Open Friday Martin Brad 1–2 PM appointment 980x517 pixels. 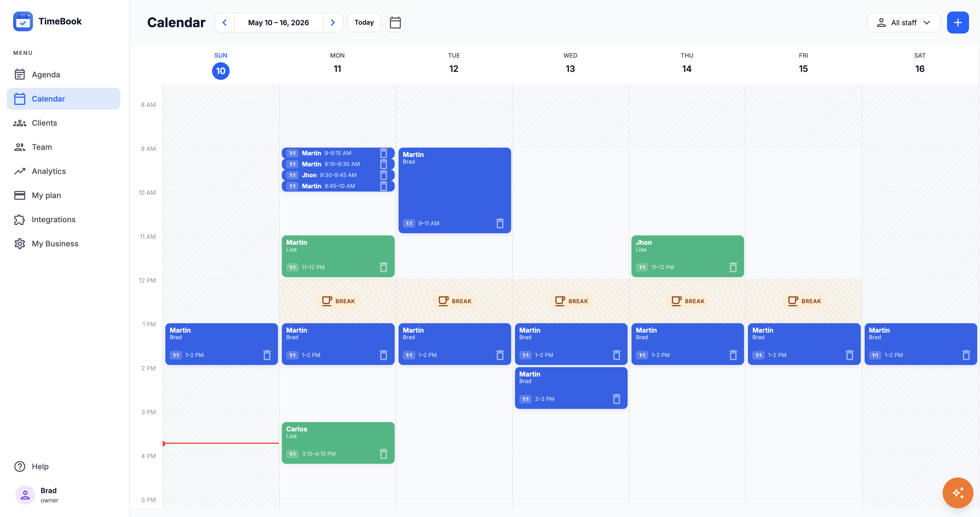click(x=804, y=344)
